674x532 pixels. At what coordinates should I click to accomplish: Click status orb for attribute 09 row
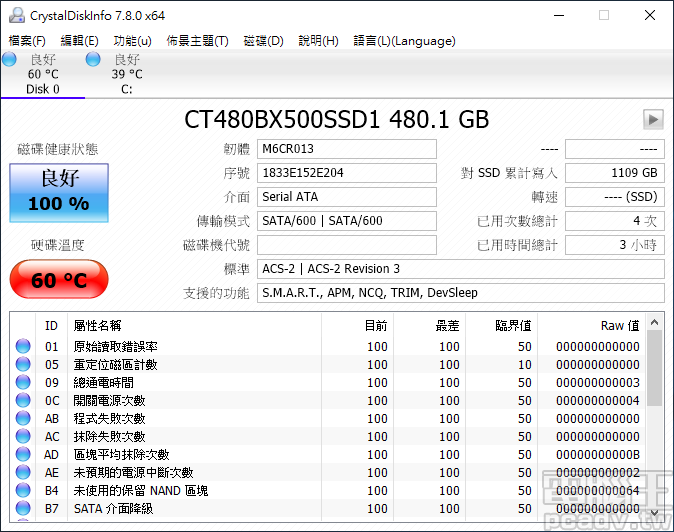tap(23, 382)
